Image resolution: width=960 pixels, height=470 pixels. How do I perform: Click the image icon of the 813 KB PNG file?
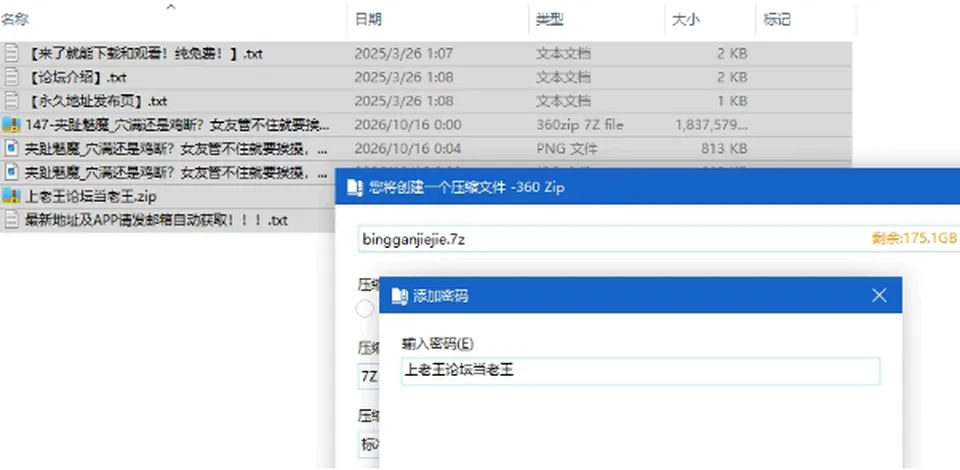11,148
